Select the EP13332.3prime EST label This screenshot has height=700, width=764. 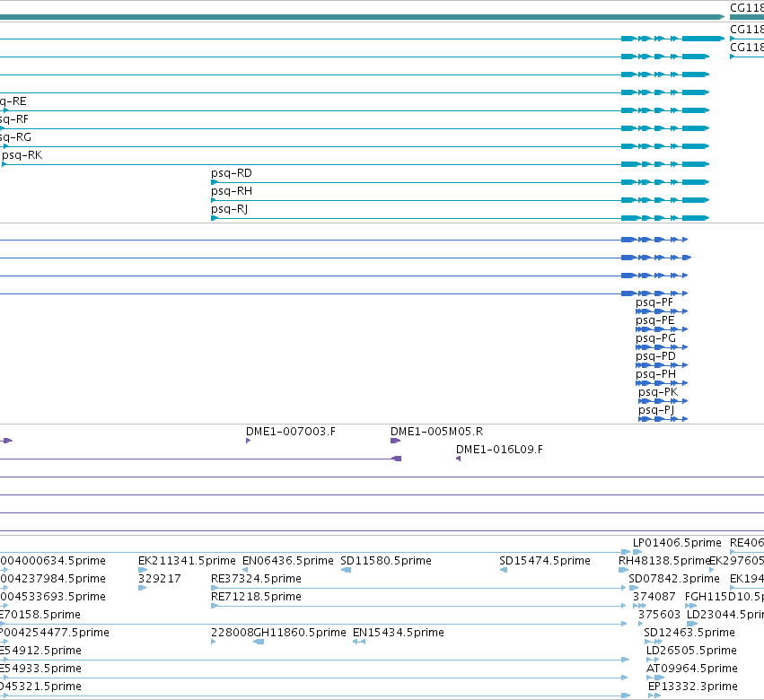pos(693,687)
